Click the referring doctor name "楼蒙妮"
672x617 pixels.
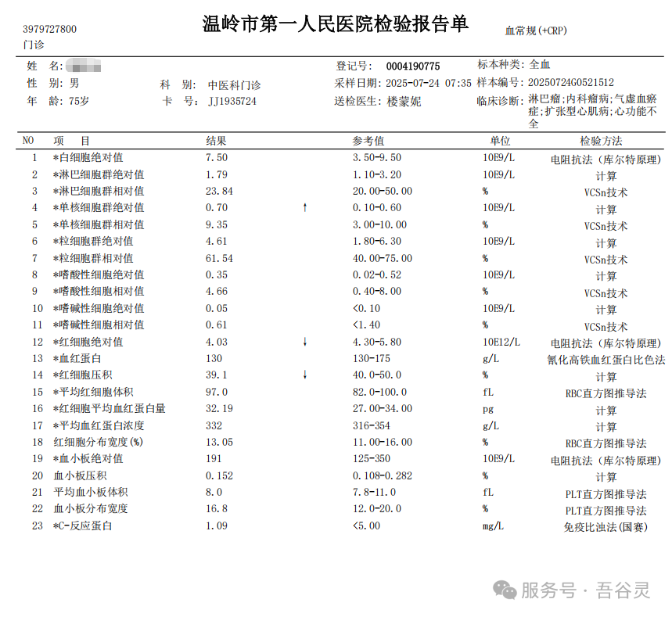click(404, 102)
